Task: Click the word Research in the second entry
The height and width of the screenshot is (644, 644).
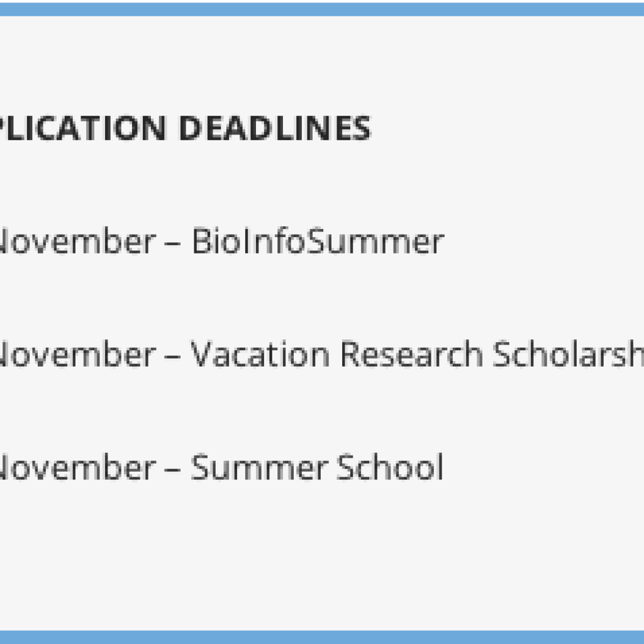Action: 412,355
